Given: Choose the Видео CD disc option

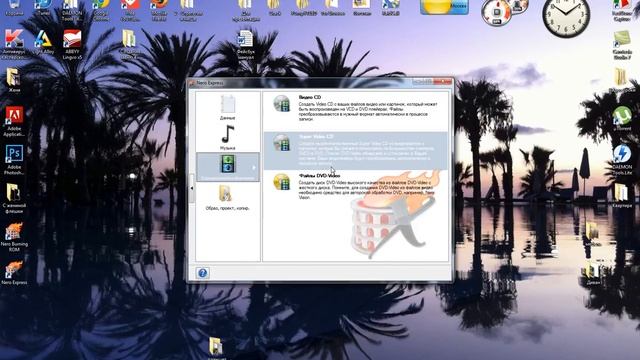Looking at the screenshot, I should click(356, 108).
